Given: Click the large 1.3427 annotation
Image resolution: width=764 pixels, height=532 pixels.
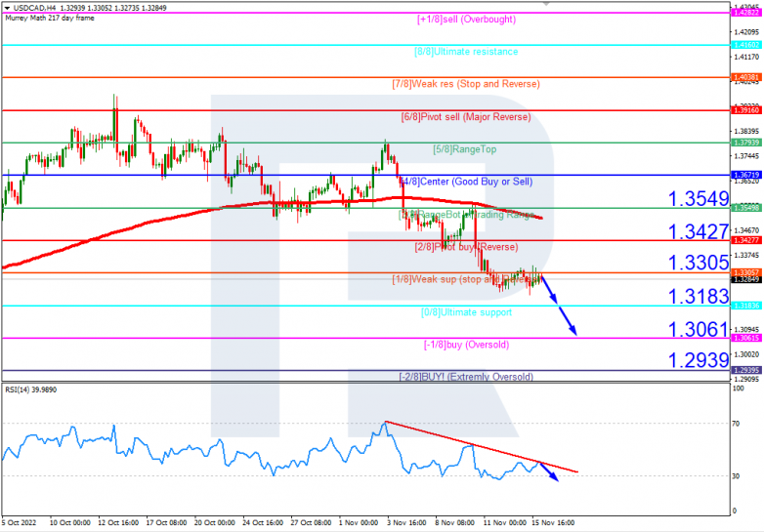Looking at the screenshot, I should point(699,231).
